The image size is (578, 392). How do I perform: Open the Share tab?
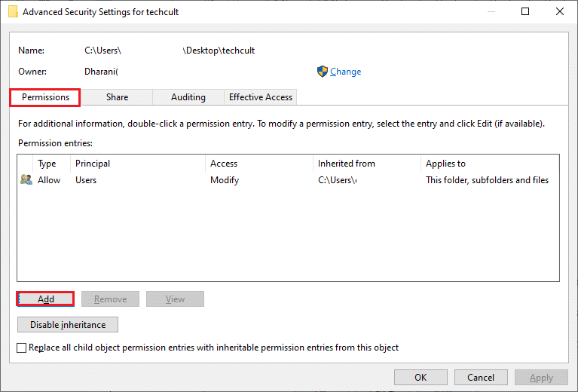tap(117, 97)
